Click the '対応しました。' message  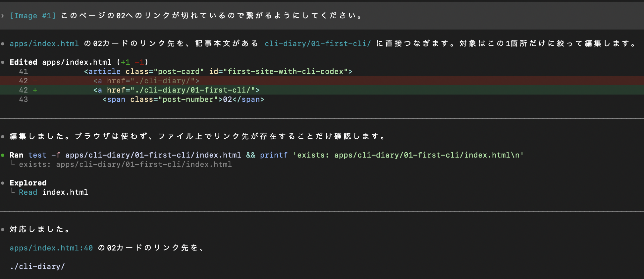(x=40, y=229)
